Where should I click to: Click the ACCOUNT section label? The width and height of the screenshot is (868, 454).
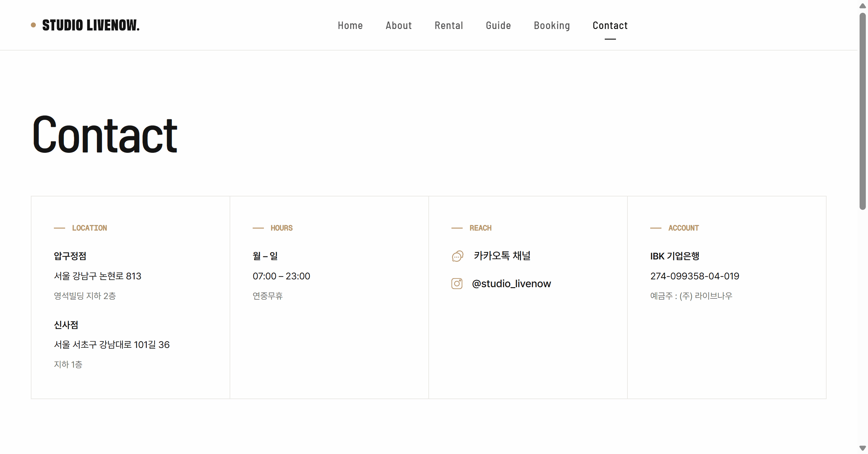683,228
